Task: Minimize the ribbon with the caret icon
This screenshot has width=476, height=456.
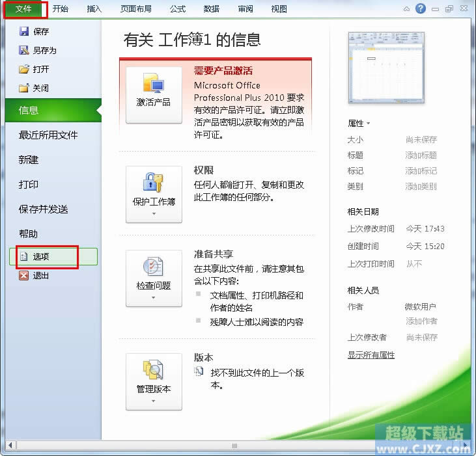Action: pyautogui.click(x=406, y=9)
